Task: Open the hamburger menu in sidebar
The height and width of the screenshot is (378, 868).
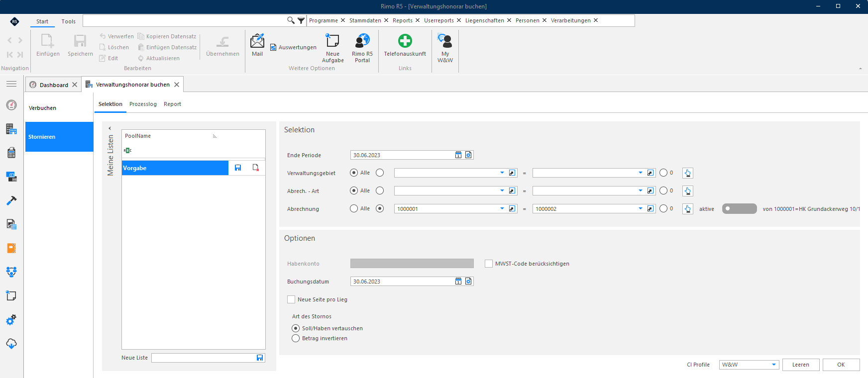Action: point(11,84)
